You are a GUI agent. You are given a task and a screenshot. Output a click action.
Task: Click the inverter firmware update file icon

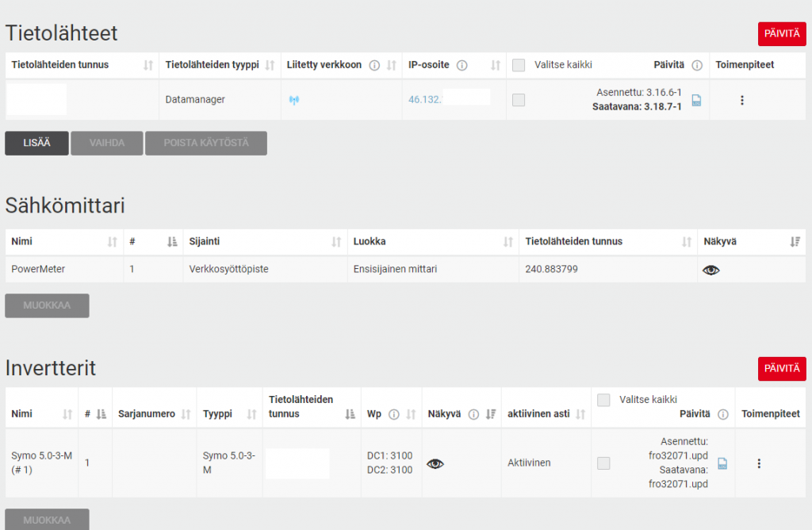(722, 463)
